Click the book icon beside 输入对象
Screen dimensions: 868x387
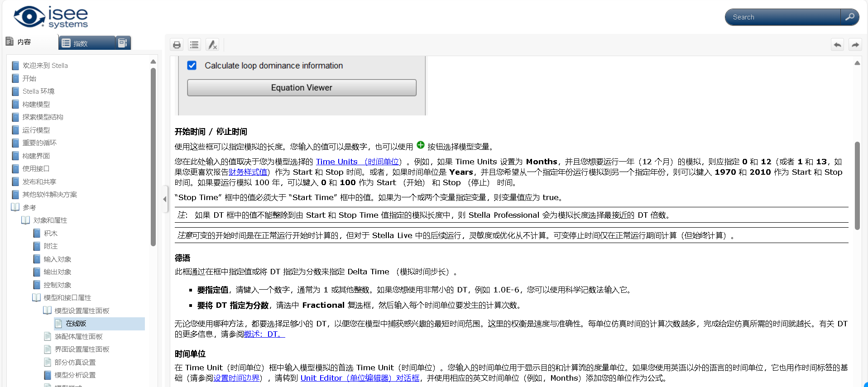click(x=37, y=259)
